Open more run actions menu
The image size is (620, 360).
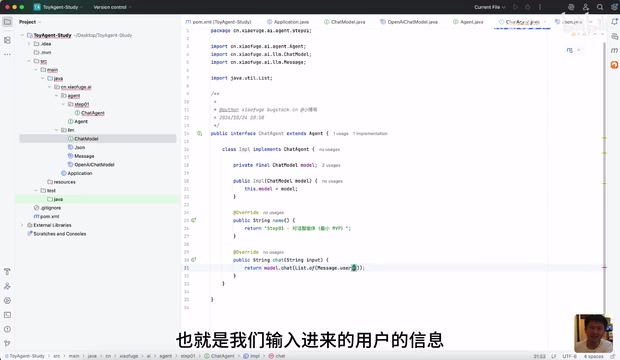[540, 7]
